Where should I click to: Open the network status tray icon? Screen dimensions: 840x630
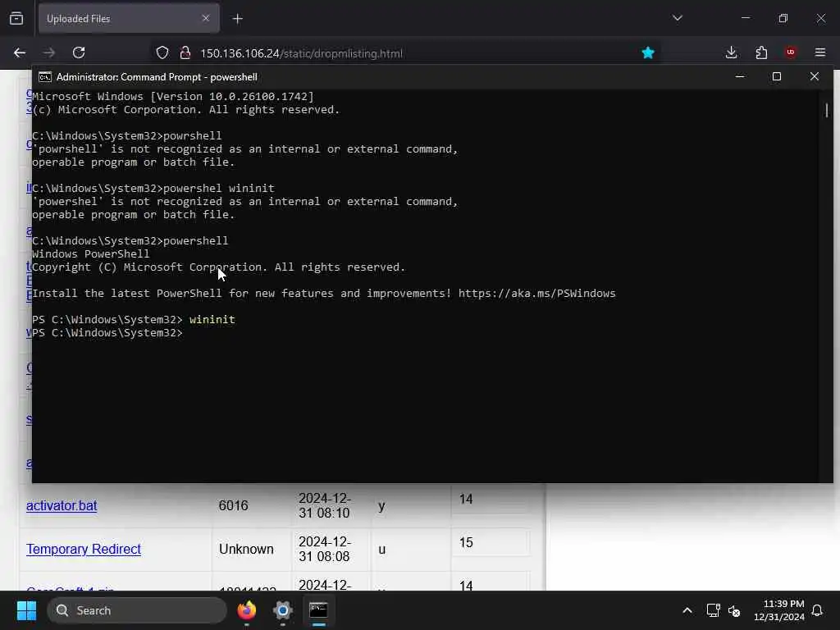coord(713,610)
